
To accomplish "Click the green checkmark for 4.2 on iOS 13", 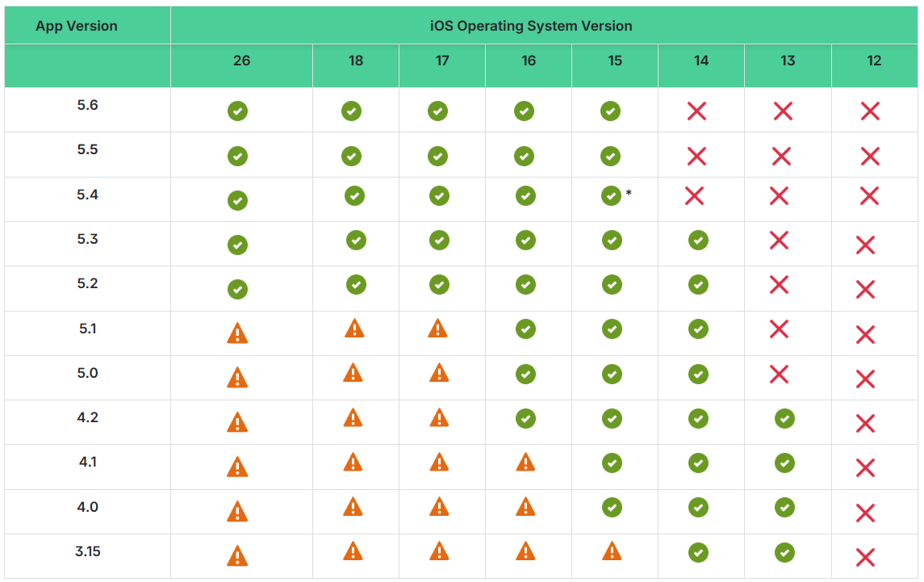I will [x=784, y=419].
